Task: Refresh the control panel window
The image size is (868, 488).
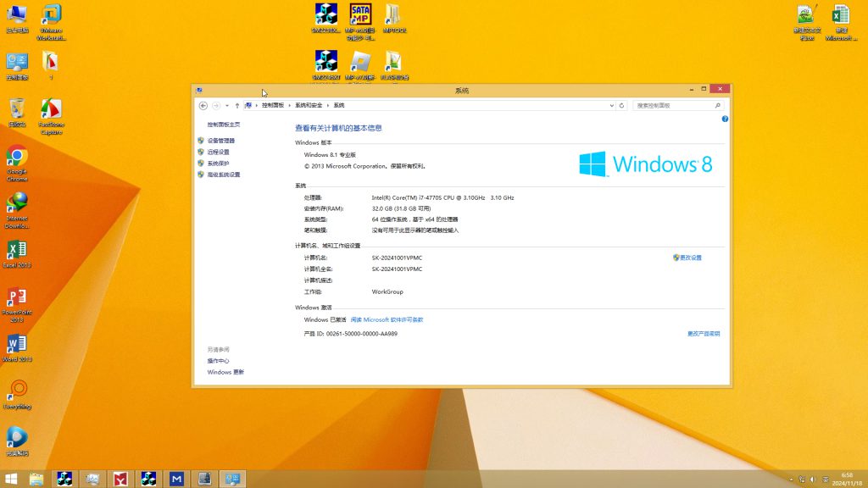Action: tap(622, 106)
